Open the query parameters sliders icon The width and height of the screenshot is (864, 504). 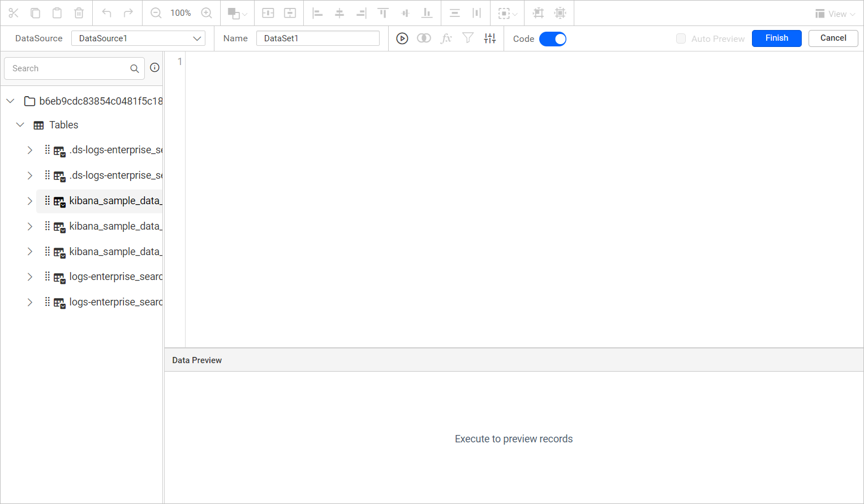490,38
